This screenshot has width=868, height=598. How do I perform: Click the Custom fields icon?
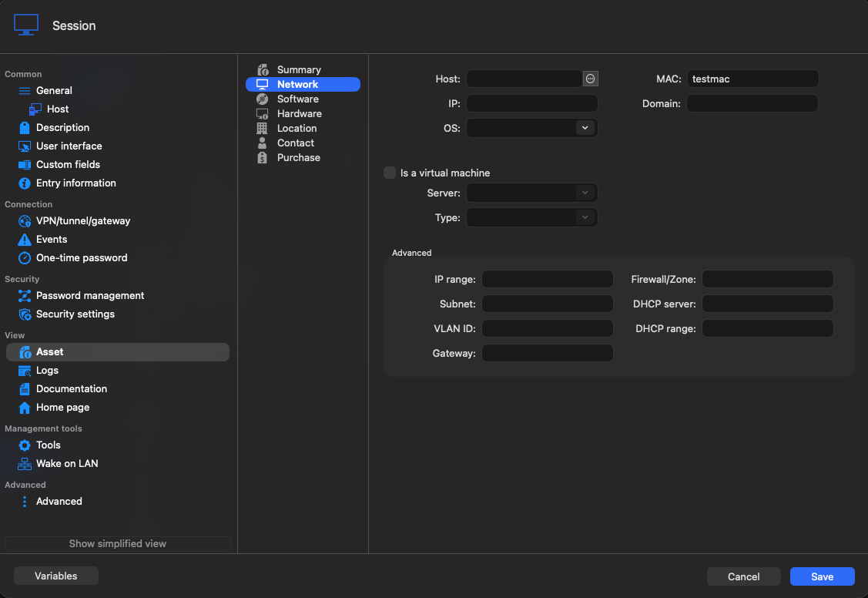[25, 164]
